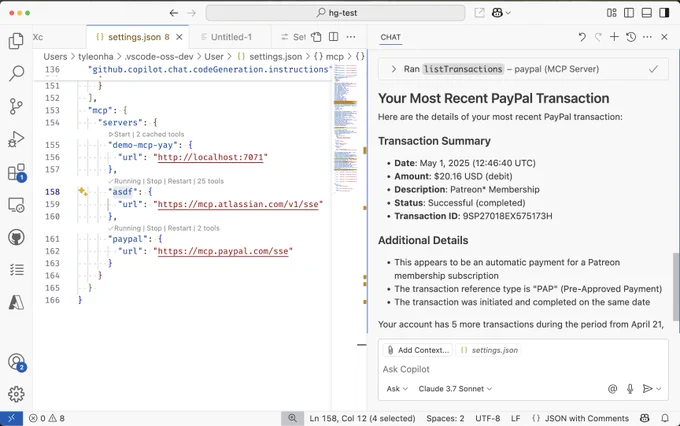The height and width of the screenshot is (426, 680).
Task: Start a new chat with plus icon
Action: 614,37
